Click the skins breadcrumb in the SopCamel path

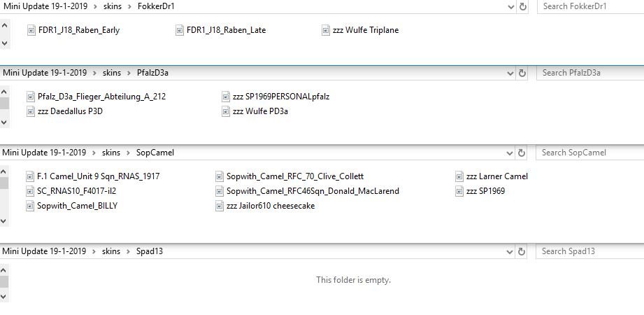coord(111,153)
